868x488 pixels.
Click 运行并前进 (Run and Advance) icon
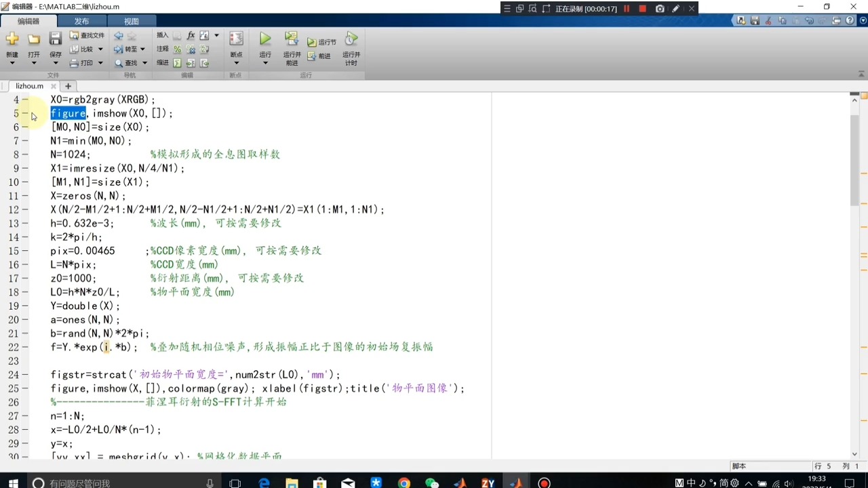point(292,39)
